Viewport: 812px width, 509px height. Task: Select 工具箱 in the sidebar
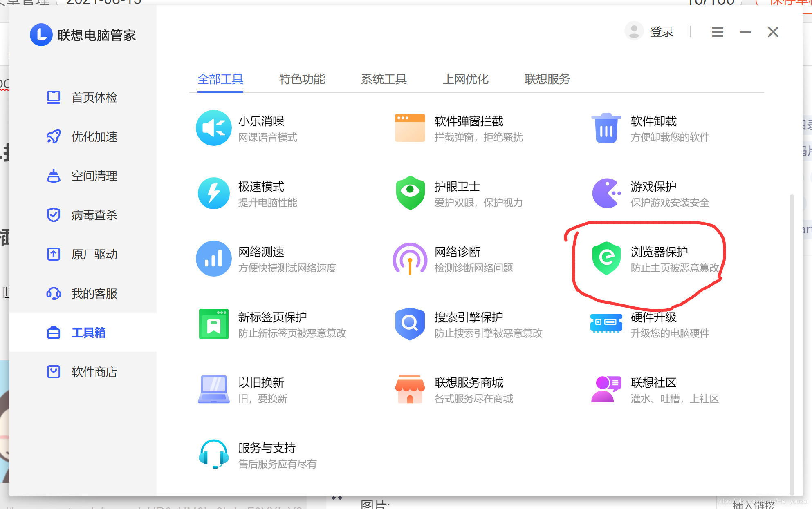83,333
